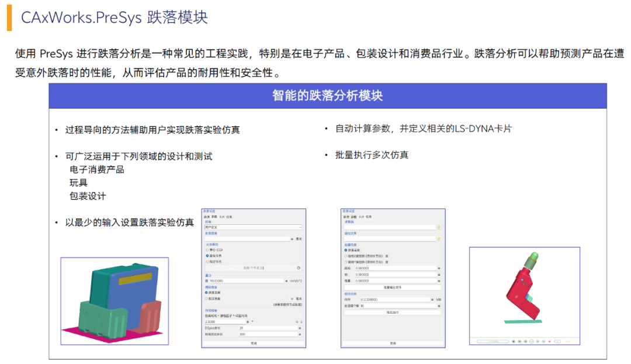Step forward one animation frame
The width and height of the screenshot is (631, 364).
pyautogui.click(x=538, y=341)
